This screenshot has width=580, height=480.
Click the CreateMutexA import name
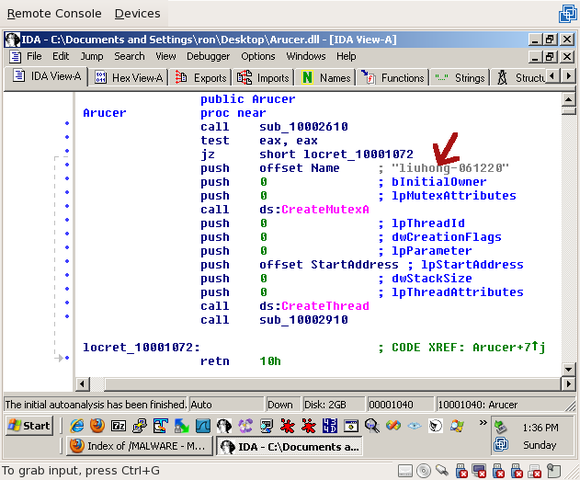[325, 209]
